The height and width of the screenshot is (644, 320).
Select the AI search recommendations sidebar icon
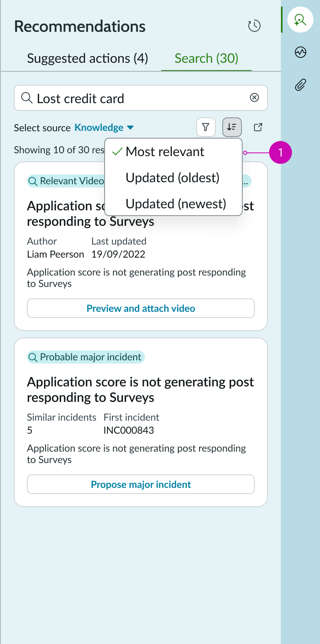[x=300, y=19]
